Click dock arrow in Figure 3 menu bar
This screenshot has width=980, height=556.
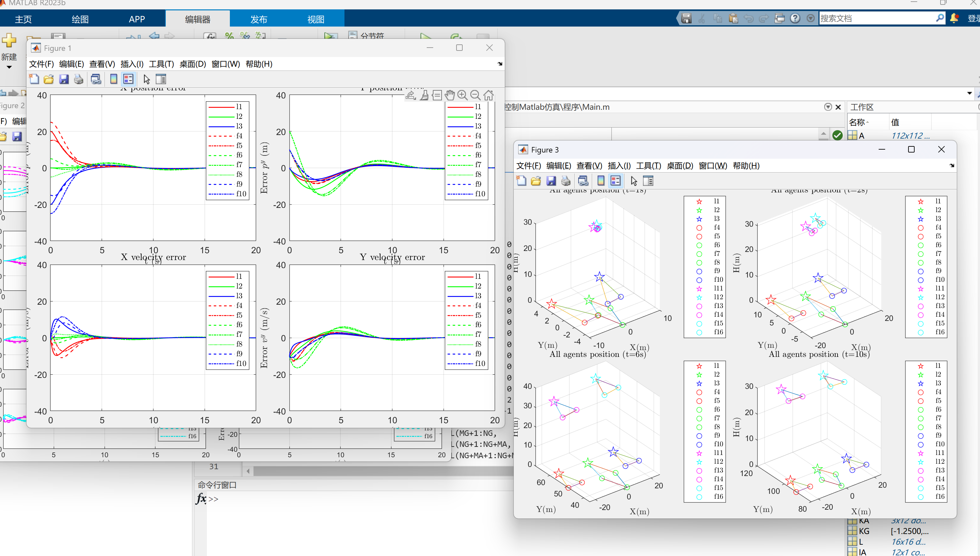coord(952,166)
